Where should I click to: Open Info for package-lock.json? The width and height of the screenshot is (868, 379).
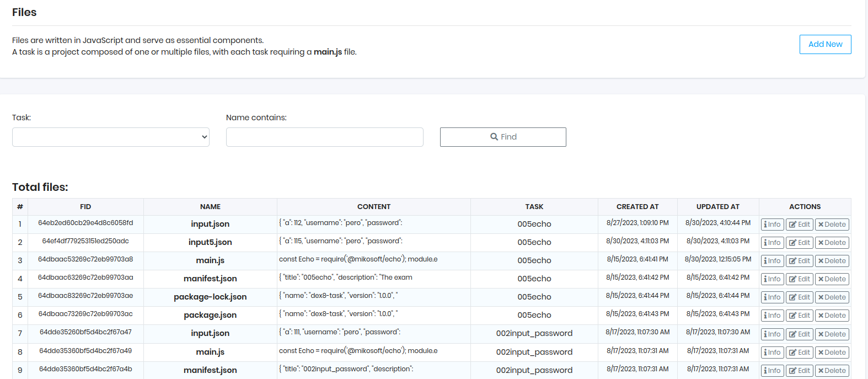[x=772, y=297]
